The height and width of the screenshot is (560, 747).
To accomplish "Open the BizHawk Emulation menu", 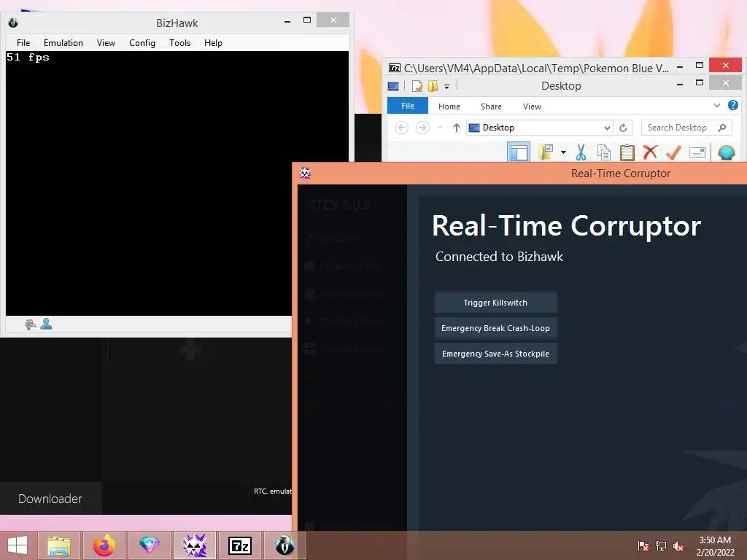I will tap(63, 43).
